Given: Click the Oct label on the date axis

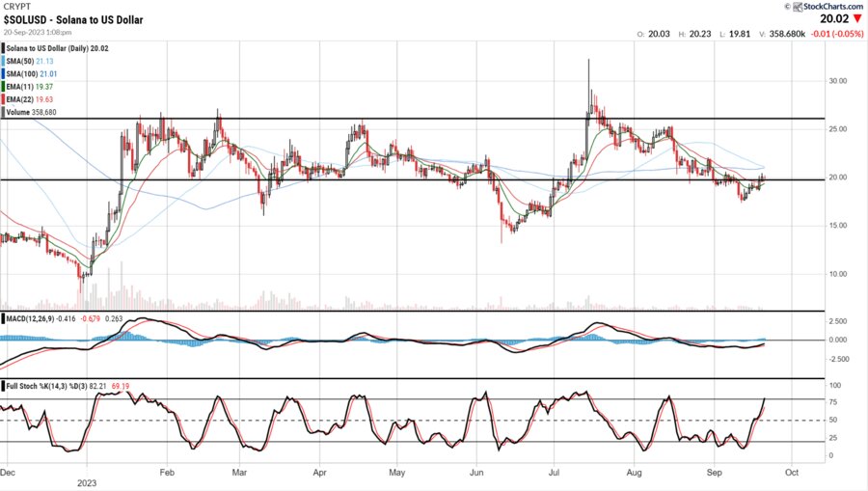Looking at the screenshot, I should [x=791, y=472].
